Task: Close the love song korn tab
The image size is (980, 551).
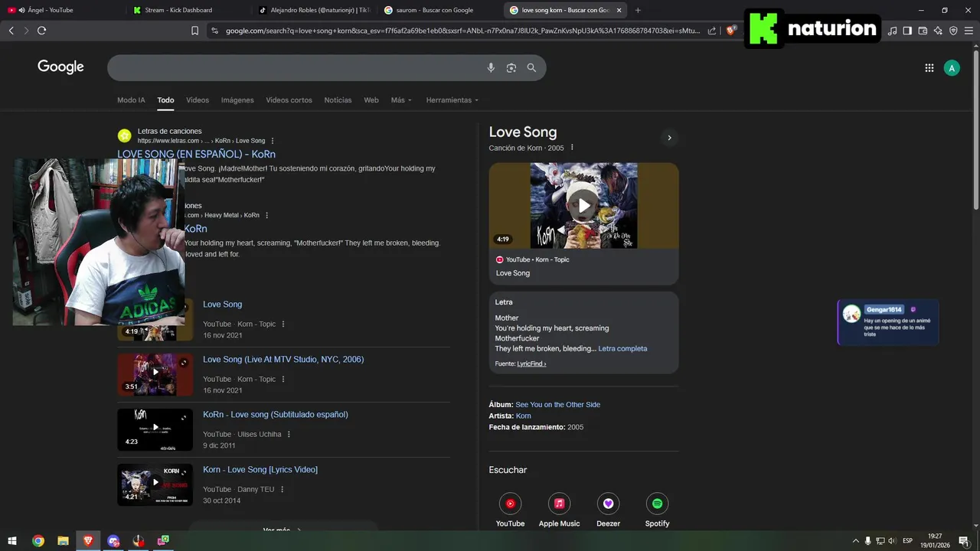Action: pos(619,10)
